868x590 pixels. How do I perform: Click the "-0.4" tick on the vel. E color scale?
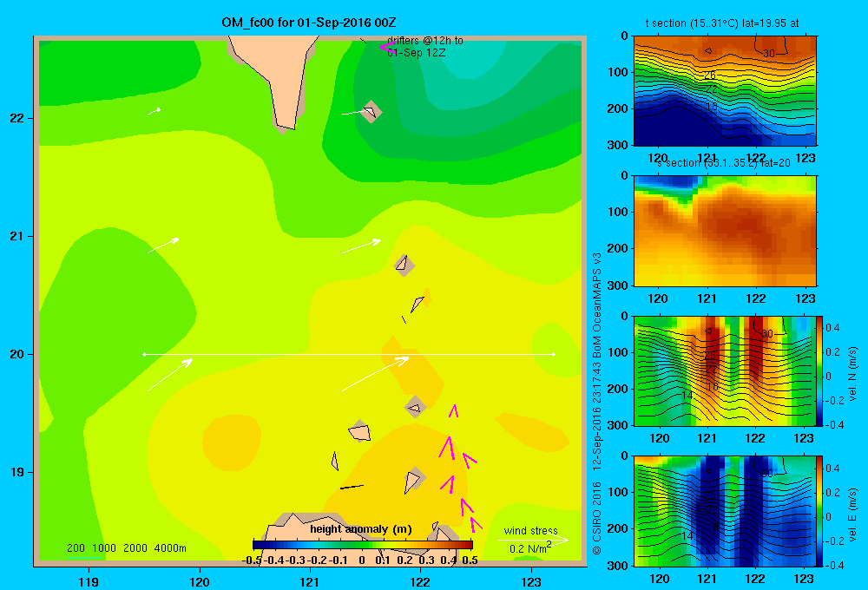834,565
